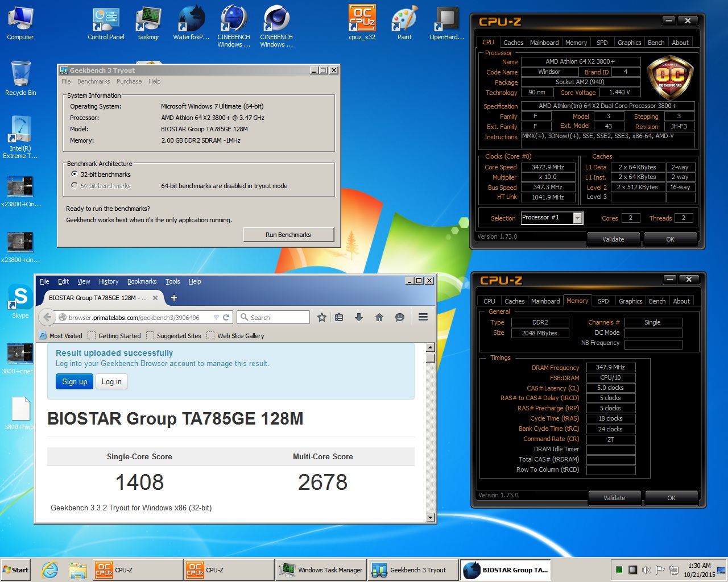Reload the Geekbench page in the browser

[226, 317]
